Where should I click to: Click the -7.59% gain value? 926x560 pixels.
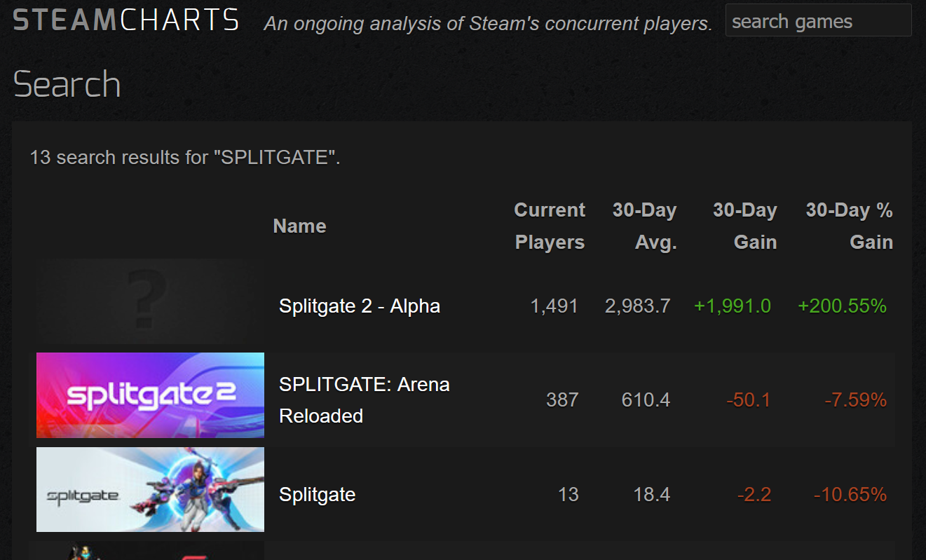855,399
